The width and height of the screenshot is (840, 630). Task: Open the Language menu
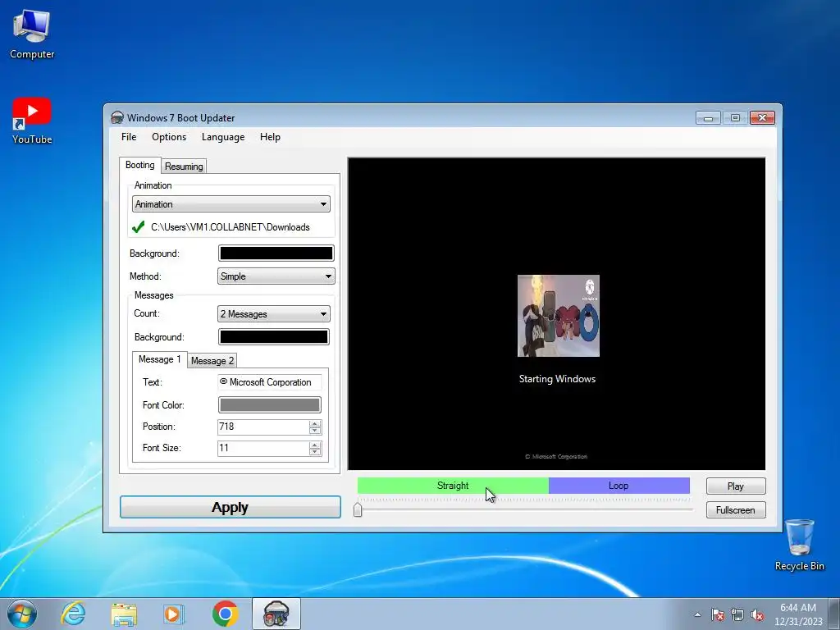click(x=223, y=137)
